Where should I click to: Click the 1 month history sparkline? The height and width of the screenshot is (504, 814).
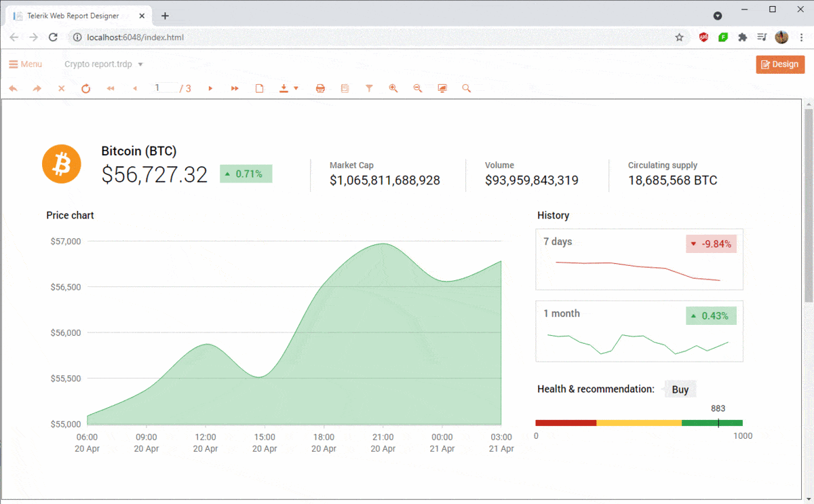638,343
